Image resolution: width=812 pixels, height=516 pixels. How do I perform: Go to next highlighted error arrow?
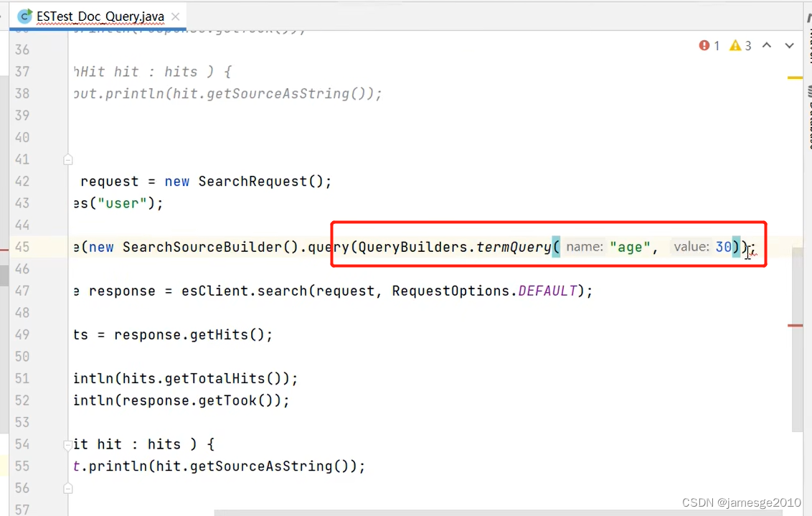(x=789, y=46)
